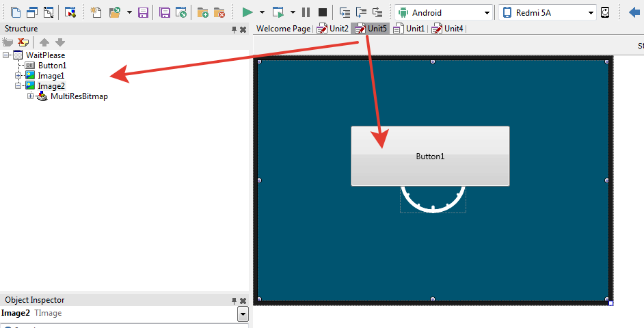The image size is (644, 328).
Task: Add a file to the project
Action: [203, 12]
